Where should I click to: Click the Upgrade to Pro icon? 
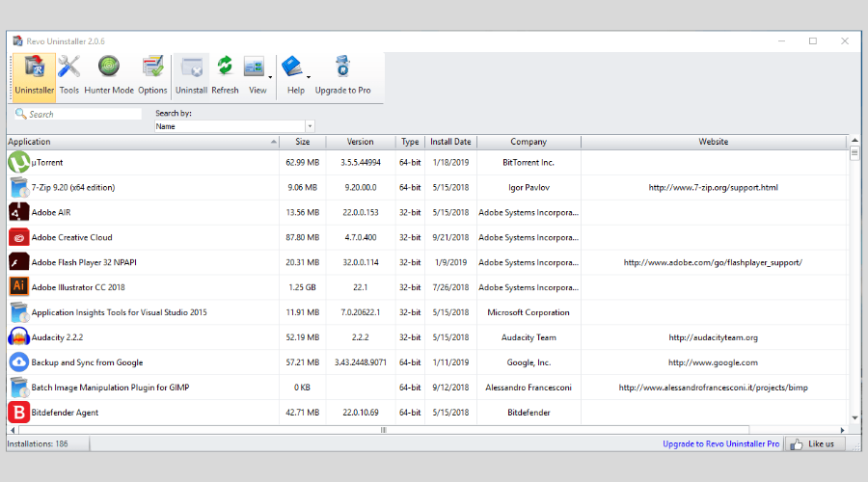point(342,67)
